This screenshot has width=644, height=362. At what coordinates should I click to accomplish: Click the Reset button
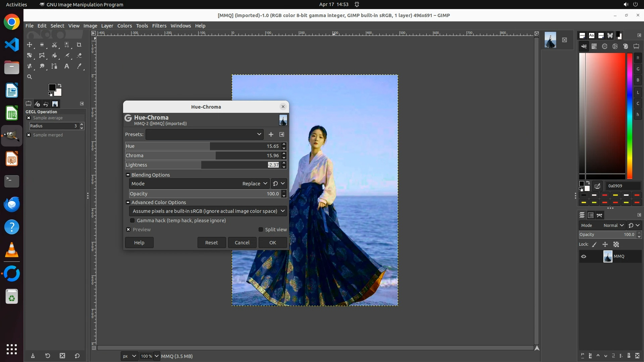[x=211, y=243]
